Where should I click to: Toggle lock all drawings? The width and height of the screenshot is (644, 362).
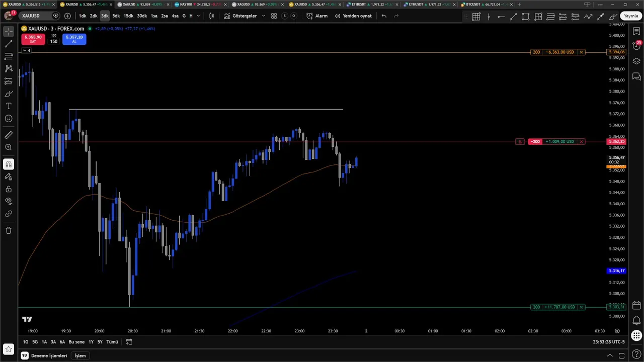click(x=9, y=189)
